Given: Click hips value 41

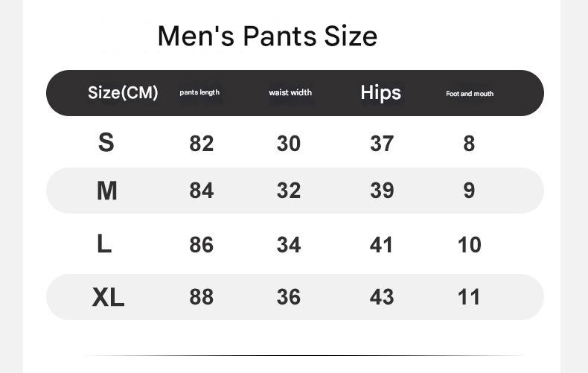Looking at the screenshot, I should click(x=382, y=244).
